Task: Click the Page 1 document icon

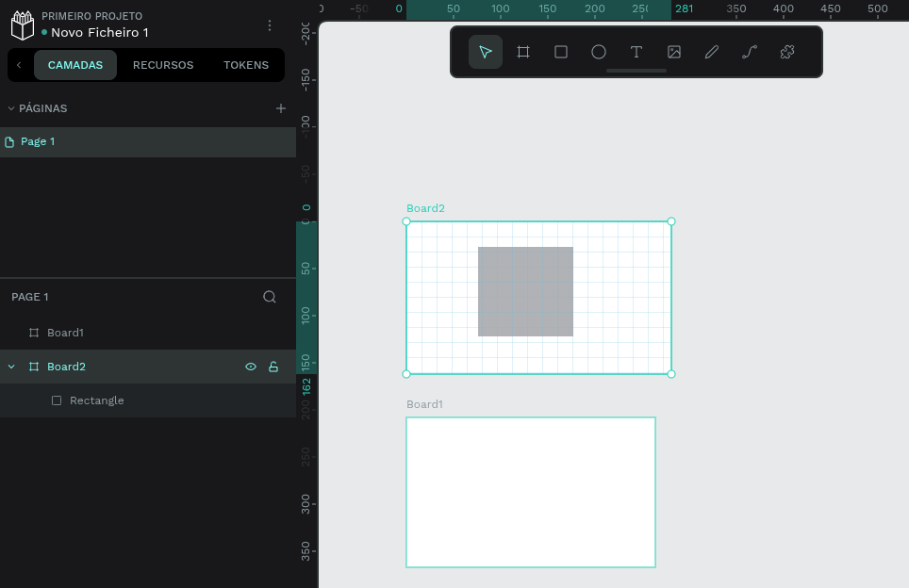Action: click(x=9, y=142)
